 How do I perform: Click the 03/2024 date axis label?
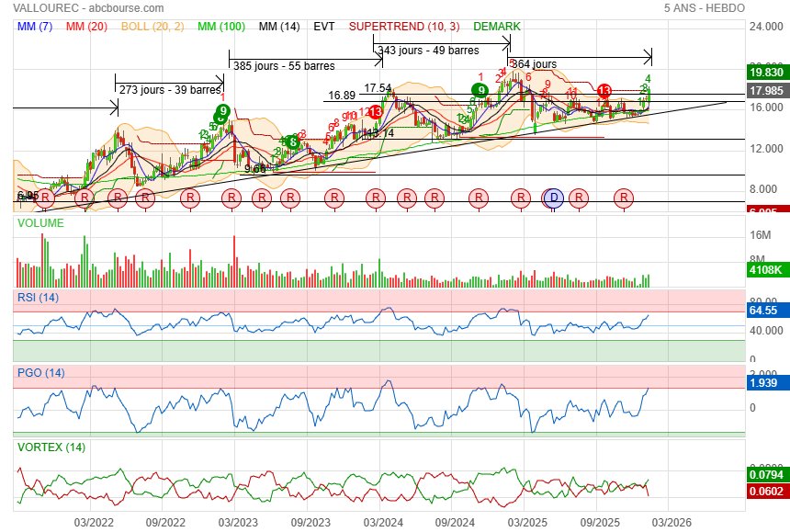coord(383,523)
